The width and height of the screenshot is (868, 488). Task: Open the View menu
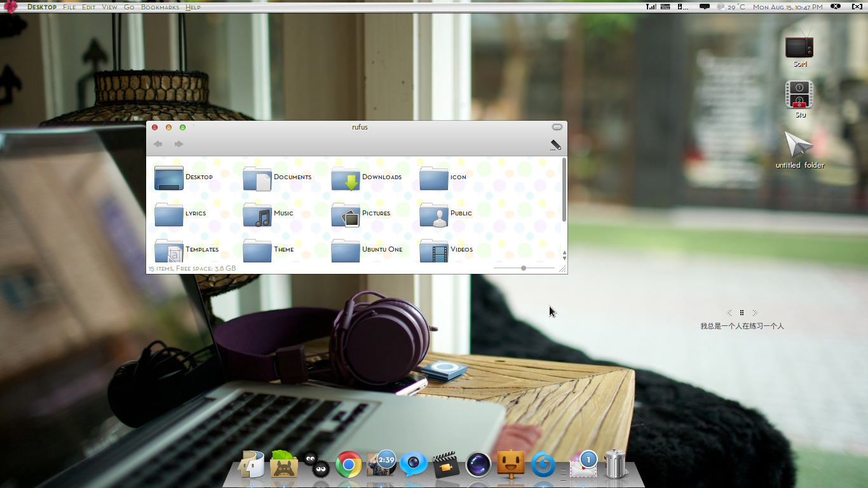point(110,7)
